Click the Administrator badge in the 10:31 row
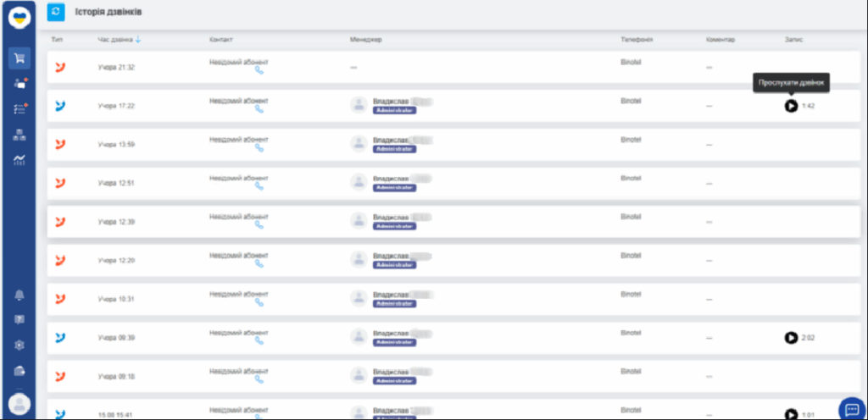 pyautogui.click(x=394, y=303)
